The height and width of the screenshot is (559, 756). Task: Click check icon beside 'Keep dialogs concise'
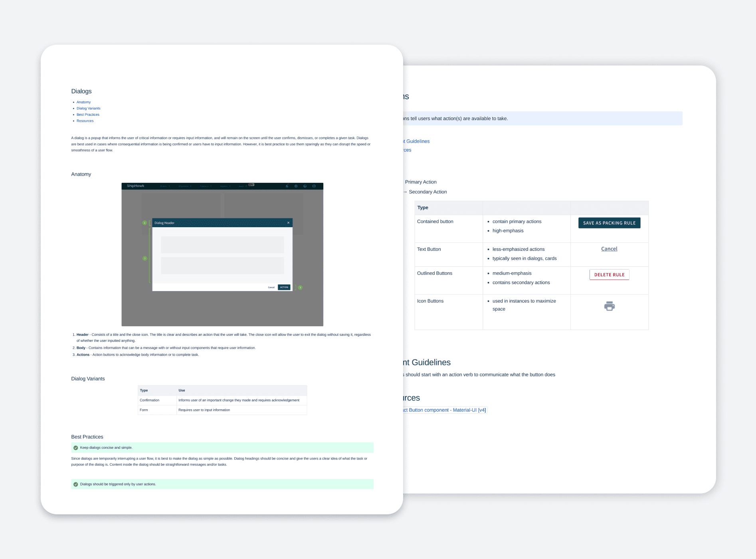click(x=75, y=448)
